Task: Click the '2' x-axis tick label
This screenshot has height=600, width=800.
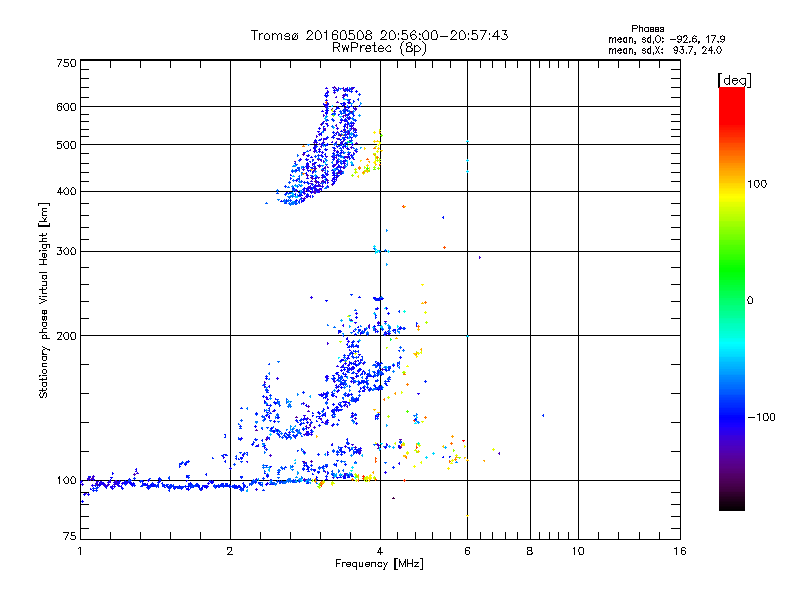Action: [230, 551]
